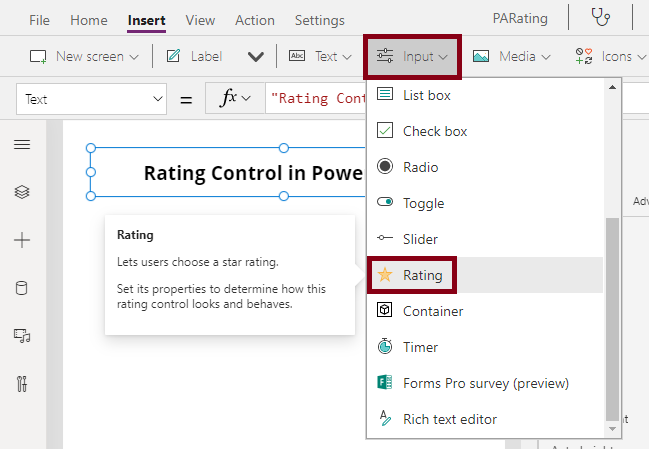Viewport: 649px width, 451px height.
Task: Select the Insert tab
Action: 147,20
